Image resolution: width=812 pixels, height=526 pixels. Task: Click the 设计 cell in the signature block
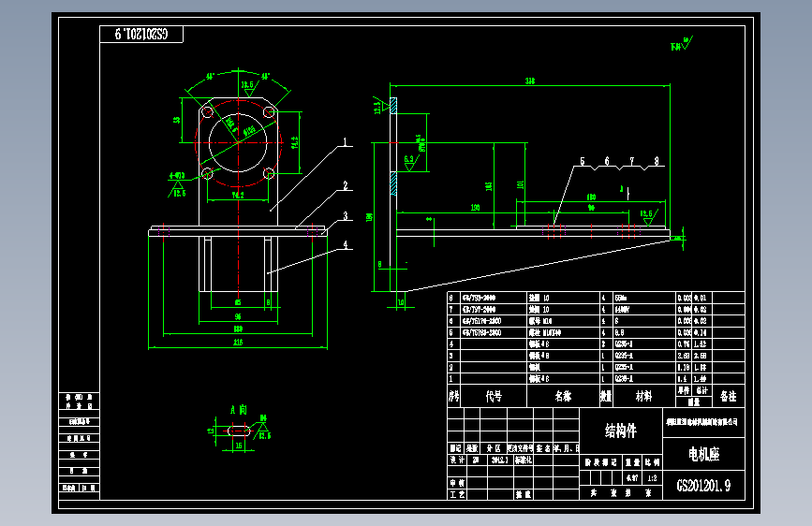[457, 460]
